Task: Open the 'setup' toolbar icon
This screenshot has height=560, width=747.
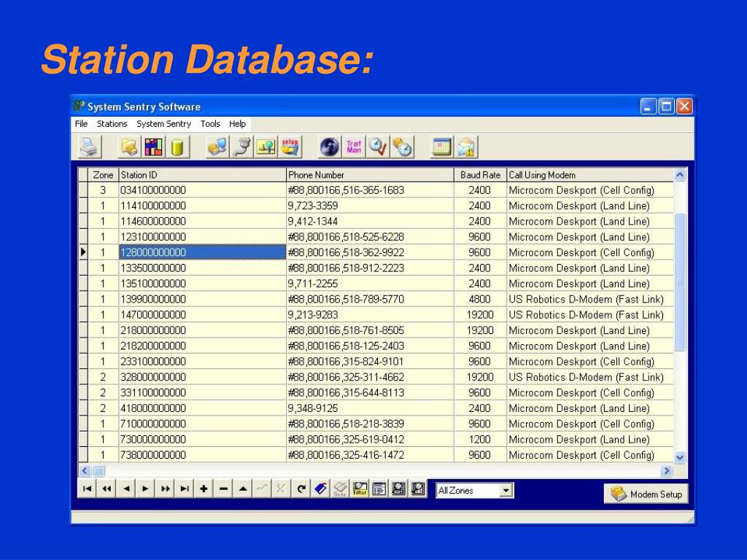Action: point(290,147)
